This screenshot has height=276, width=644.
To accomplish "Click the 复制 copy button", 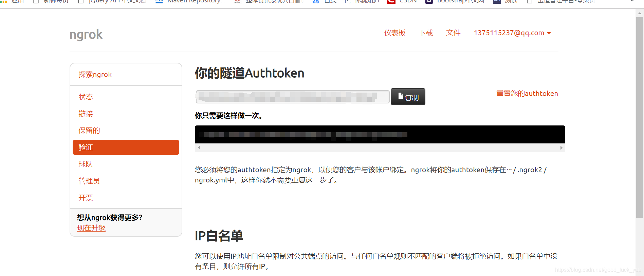I will [x=408, y=97].
